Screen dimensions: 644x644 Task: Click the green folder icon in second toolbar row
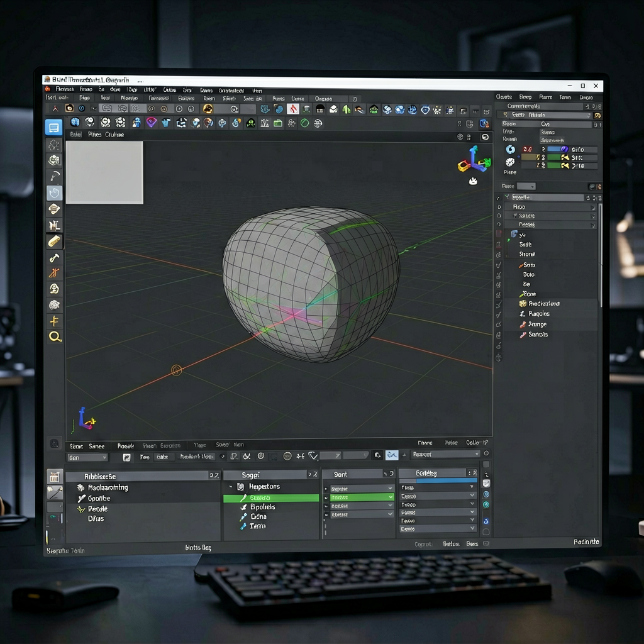pos(278,123)
